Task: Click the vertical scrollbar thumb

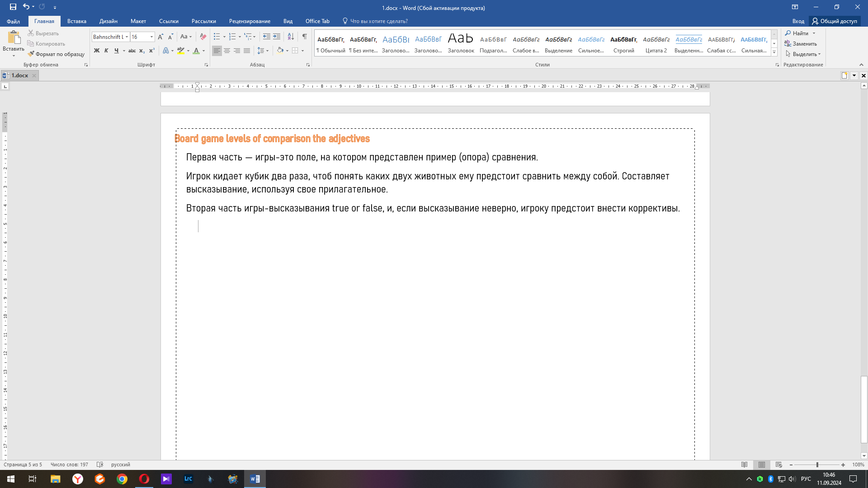Action: pos(864,409)
